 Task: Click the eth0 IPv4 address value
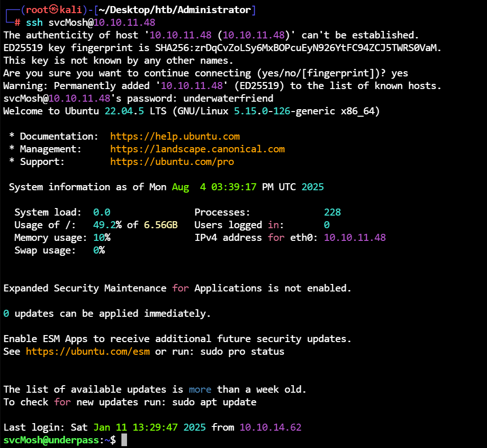pos(355,238)
